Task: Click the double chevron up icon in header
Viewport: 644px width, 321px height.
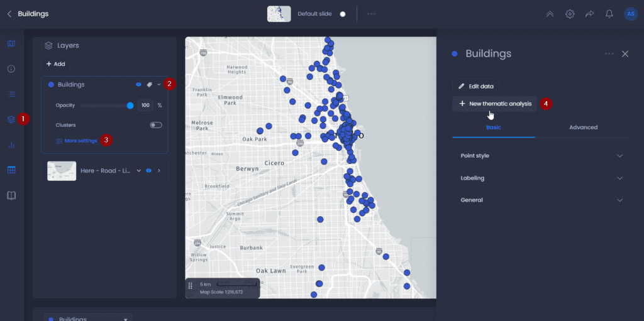Action: tap(550, 14)
